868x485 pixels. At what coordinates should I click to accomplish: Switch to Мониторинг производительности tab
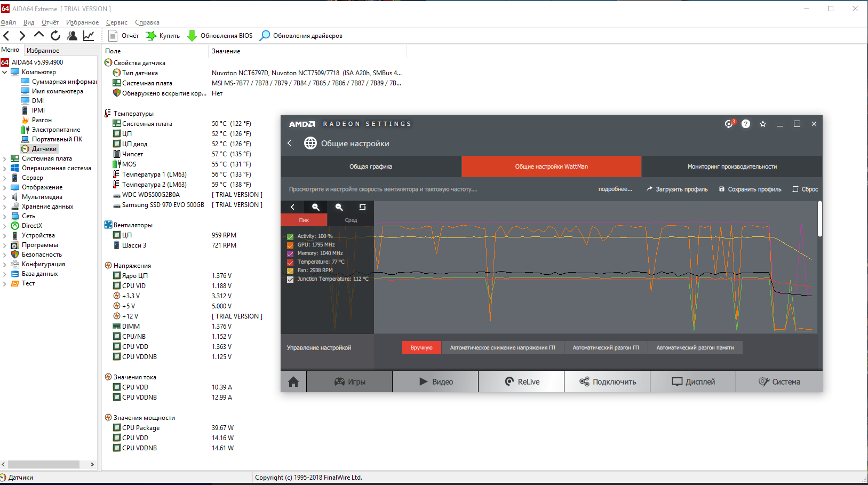coord(732,166)
